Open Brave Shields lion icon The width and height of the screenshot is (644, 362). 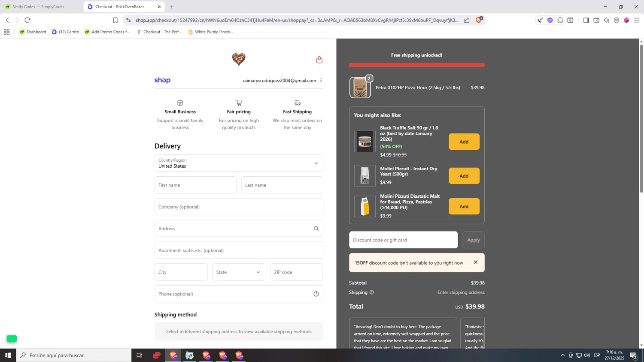(479, 20)
